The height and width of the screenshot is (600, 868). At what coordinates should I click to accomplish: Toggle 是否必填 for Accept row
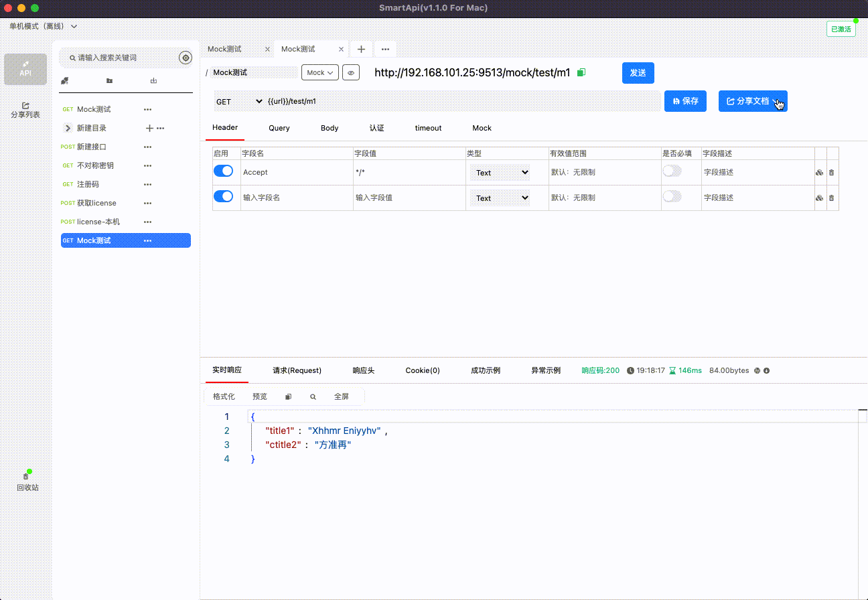(672, 171)
